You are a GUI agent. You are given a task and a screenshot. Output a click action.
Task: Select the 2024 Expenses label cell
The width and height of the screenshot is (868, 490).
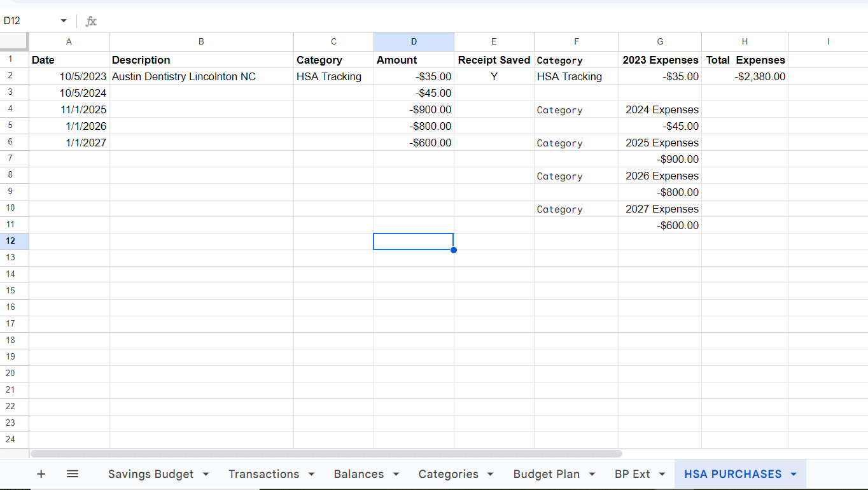click(x=660, y=109)
